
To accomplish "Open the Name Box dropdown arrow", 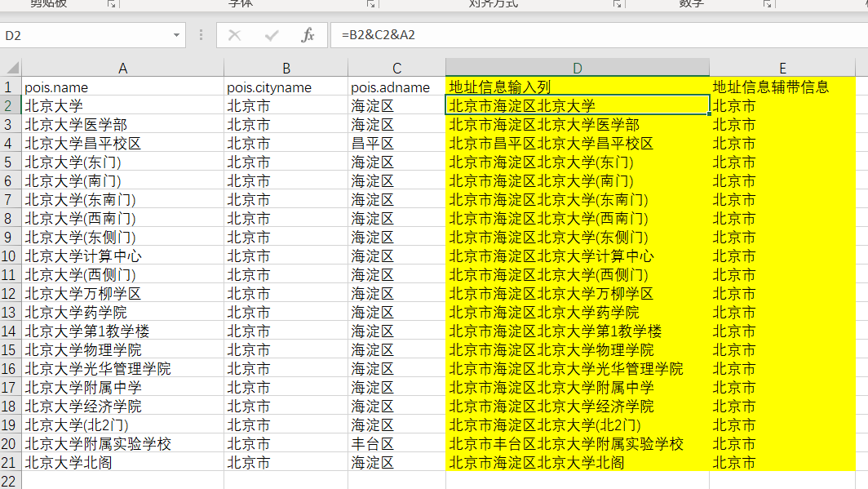I will tap(176, 35).
